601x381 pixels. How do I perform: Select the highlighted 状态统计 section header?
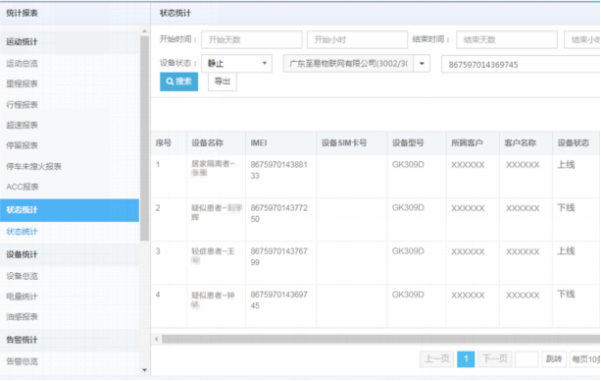(x=69, y=210)
